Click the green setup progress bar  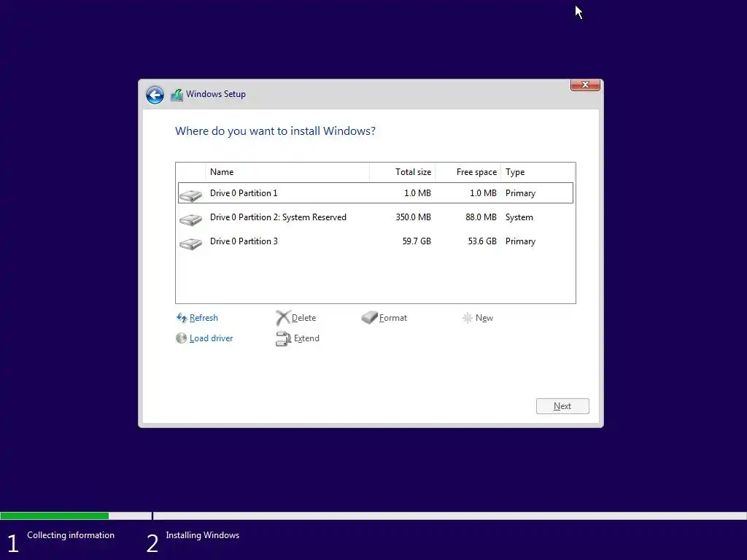[54, 516]
